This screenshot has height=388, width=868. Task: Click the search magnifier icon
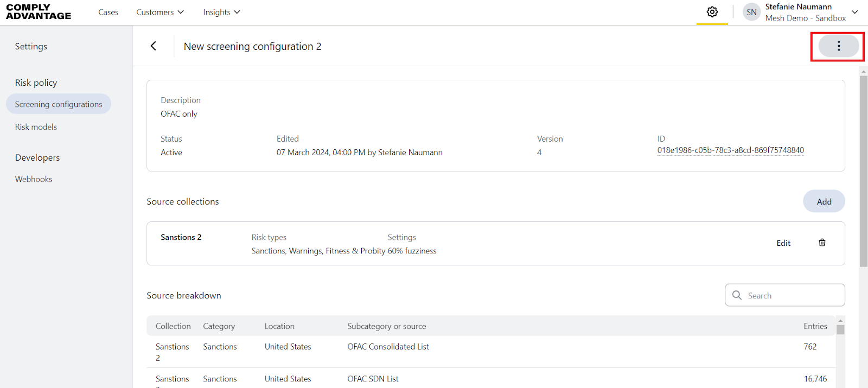pos(737,295)
